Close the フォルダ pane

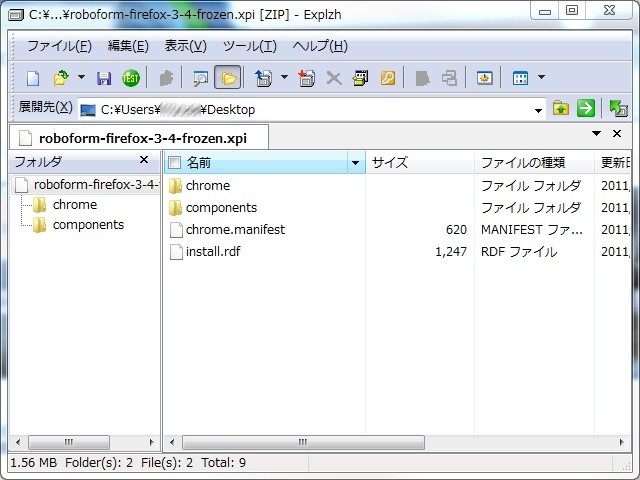click(144, 160)
